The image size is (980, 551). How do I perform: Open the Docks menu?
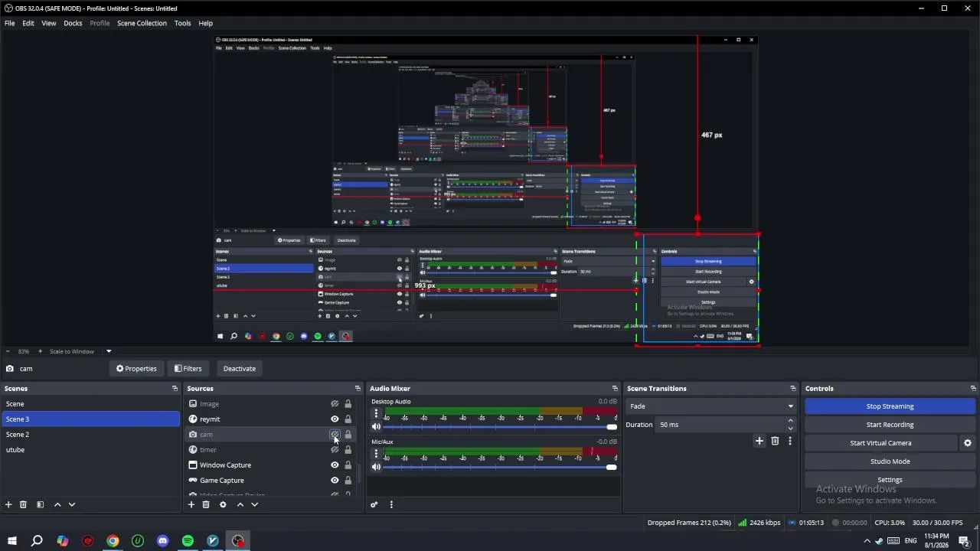point(73,23)
